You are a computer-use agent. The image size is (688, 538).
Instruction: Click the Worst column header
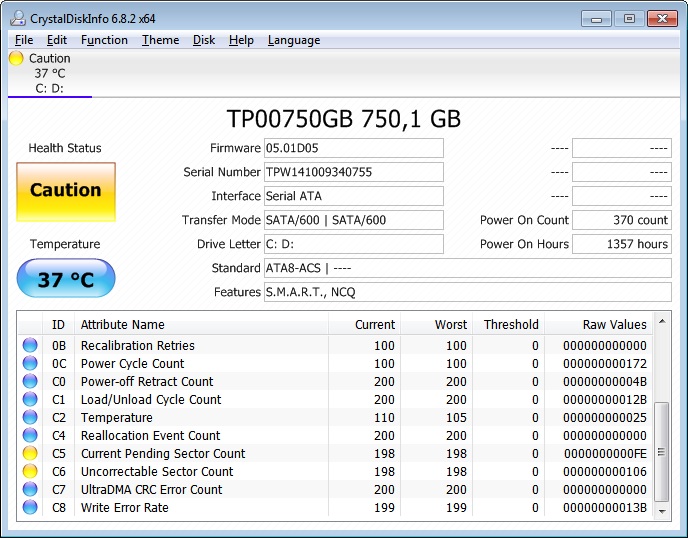click(437, 324)
